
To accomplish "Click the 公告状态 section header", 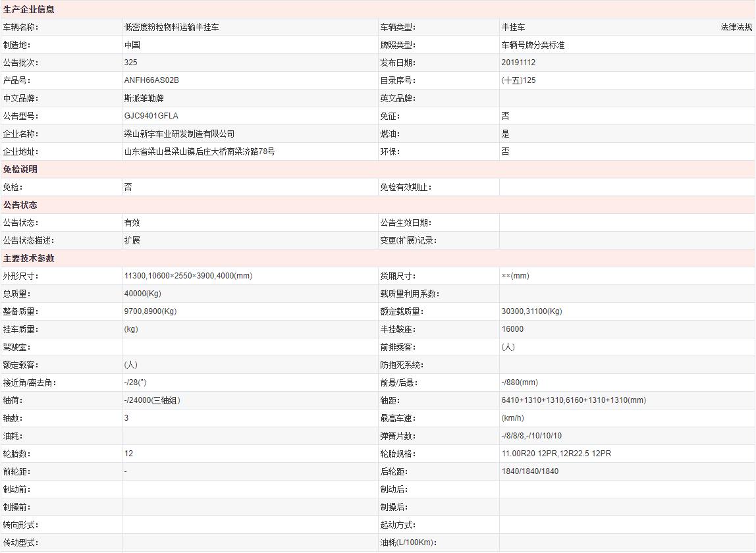I will (20, 205).
